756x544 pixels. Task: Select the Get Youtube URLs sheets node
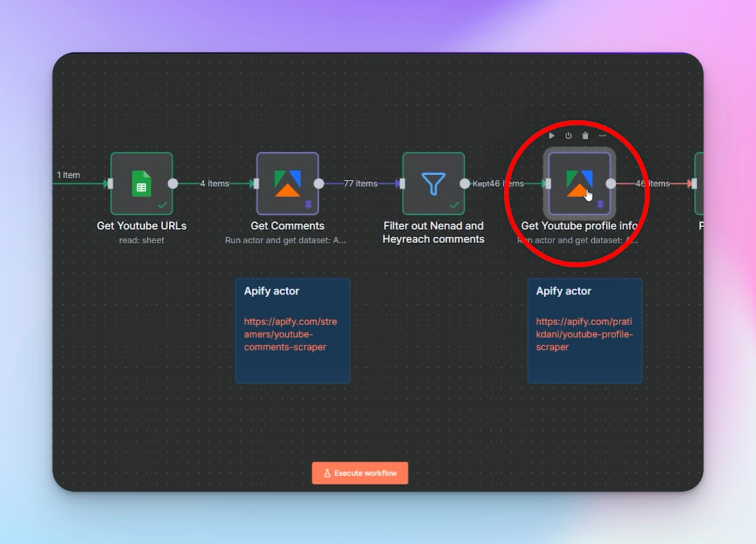click(x=141, y=184)
